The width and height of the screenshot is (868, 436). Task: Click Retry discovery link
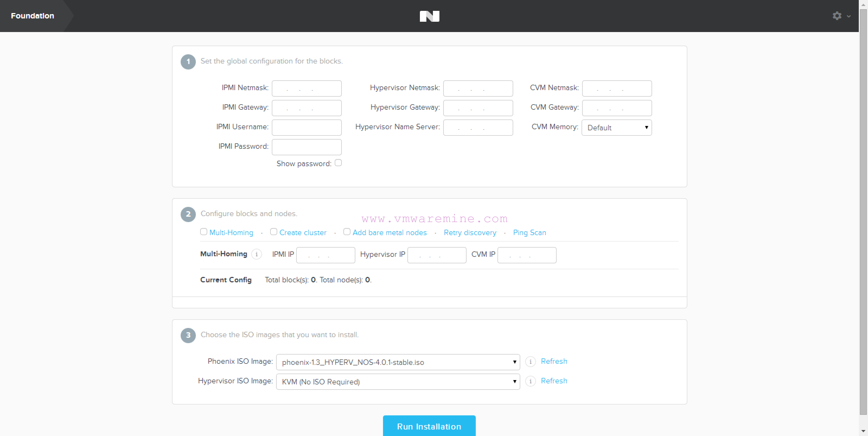coord(470,233)
